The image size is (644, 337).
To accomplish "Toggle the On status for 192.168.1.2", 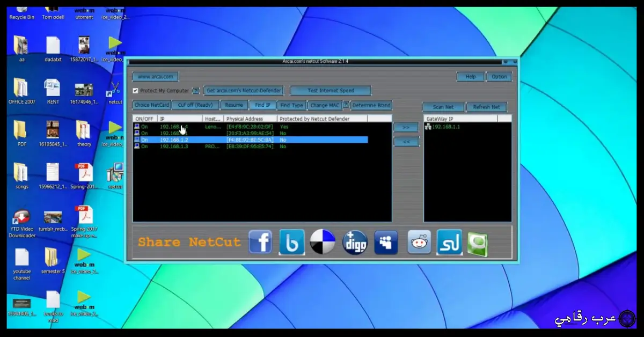I will (137, 140).
